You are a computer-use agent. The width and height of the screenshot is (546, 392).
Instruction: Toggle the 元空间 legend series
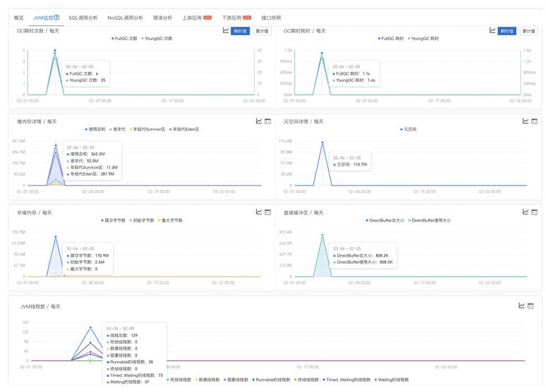click(408, 129)
